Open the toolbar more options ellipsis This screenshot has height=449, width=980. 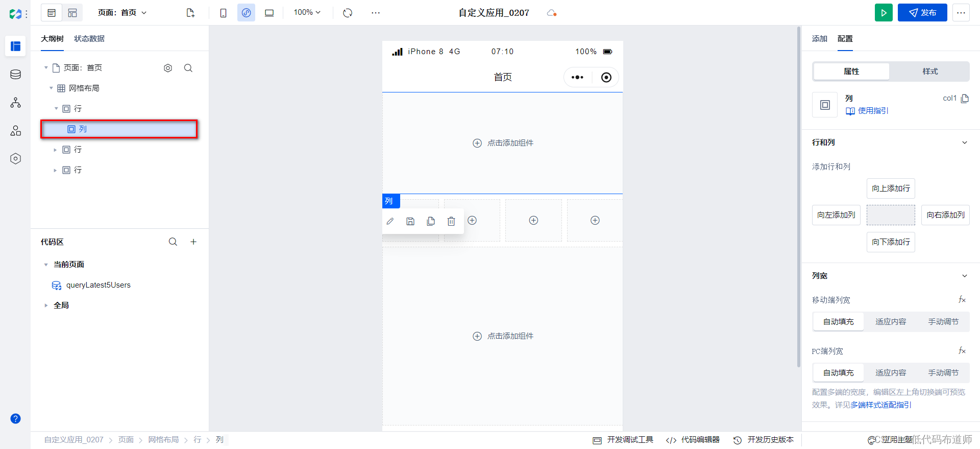(x=376, y=13)
